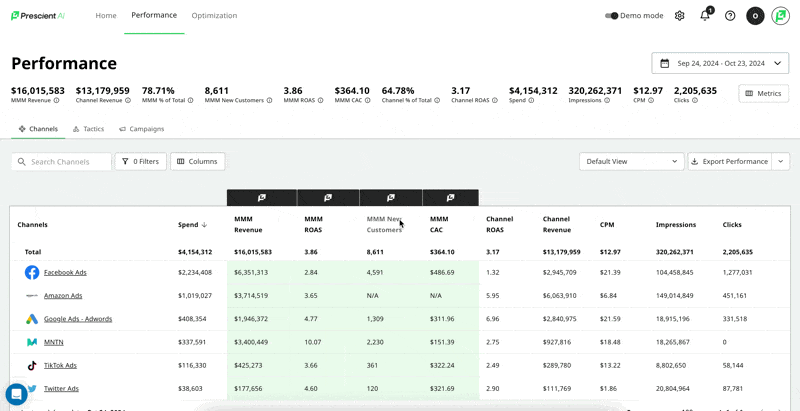Open the chat support bubble

click(16, 394)
